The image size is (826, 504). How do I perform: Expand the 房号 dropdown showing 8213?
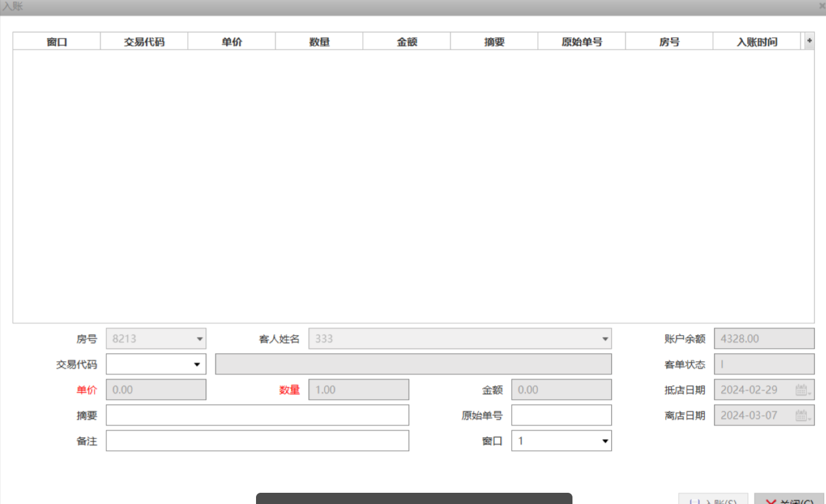click(x=199, y=339)
